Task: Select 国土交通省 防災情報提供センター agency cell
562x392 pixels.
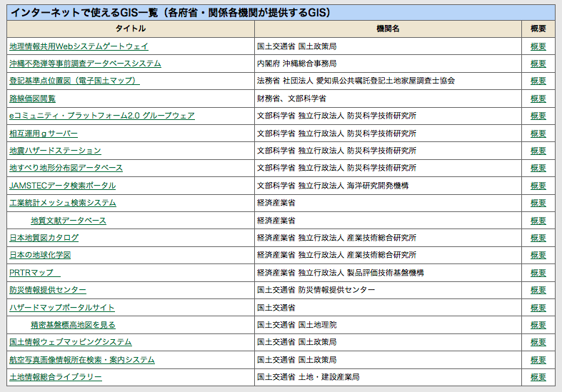Action: pos(388,290)
